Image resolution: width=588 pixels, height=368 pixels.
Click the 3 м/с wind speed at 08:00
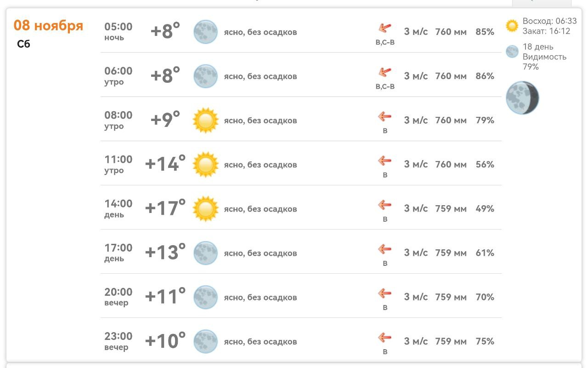click(x=416, y=121)
